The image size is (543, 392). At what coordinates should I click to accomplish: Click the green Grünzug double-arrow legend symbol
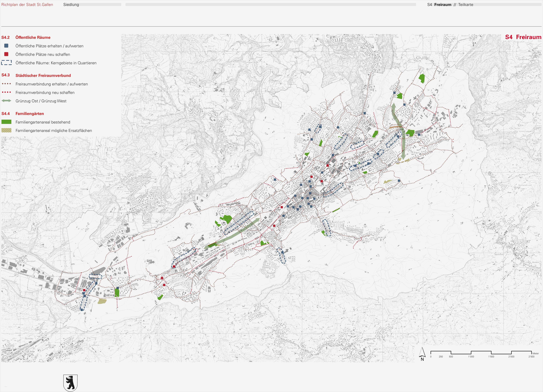tap(6, 101)
